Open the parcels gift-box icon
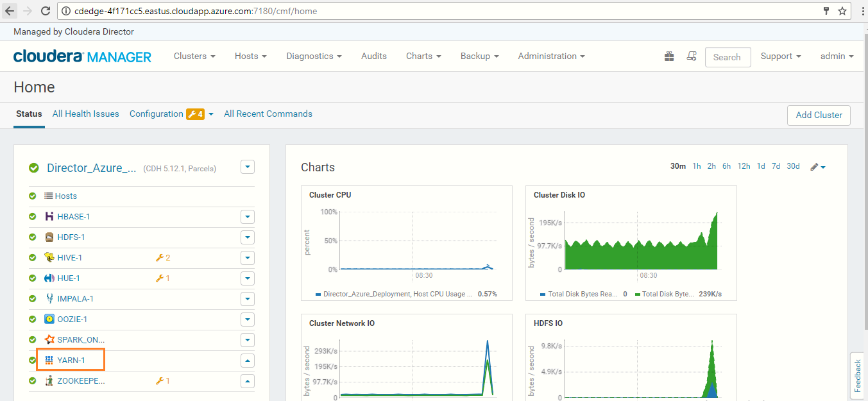868x401 pixels. pos(669,56)
